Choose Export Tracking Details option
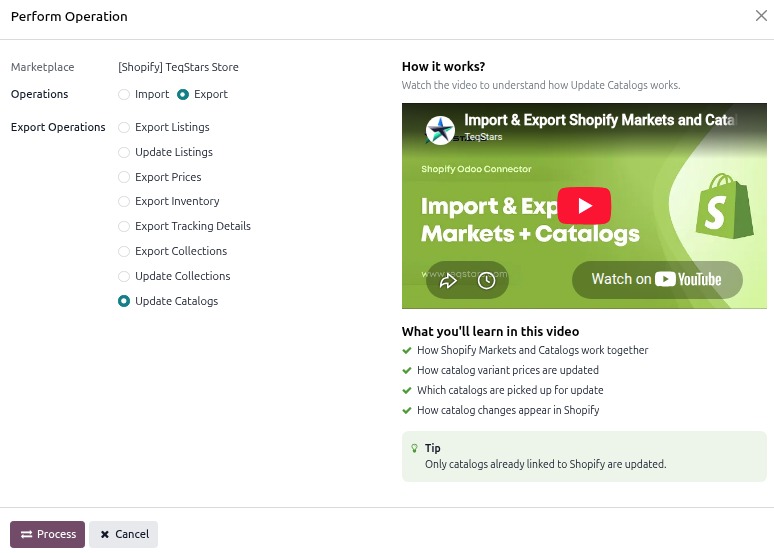The image size is (774, 553). (x=124, y=226)
